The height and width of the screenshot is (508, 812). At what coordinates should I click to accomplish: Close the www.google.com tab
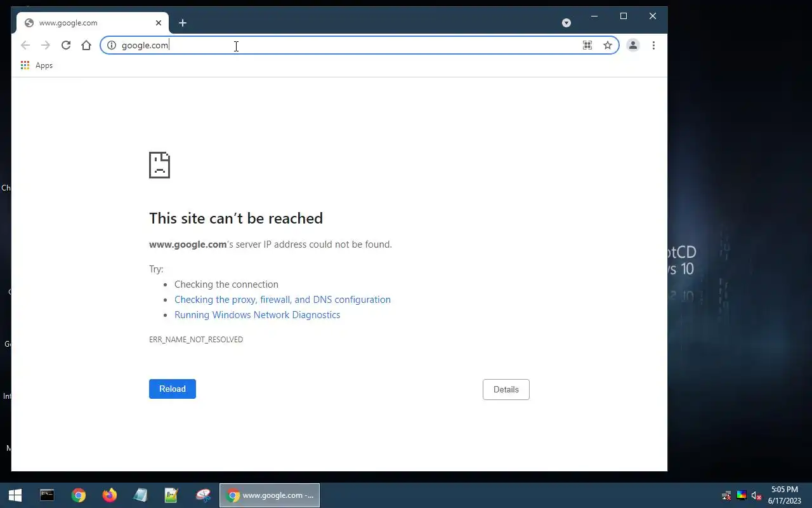click(159, 23)
